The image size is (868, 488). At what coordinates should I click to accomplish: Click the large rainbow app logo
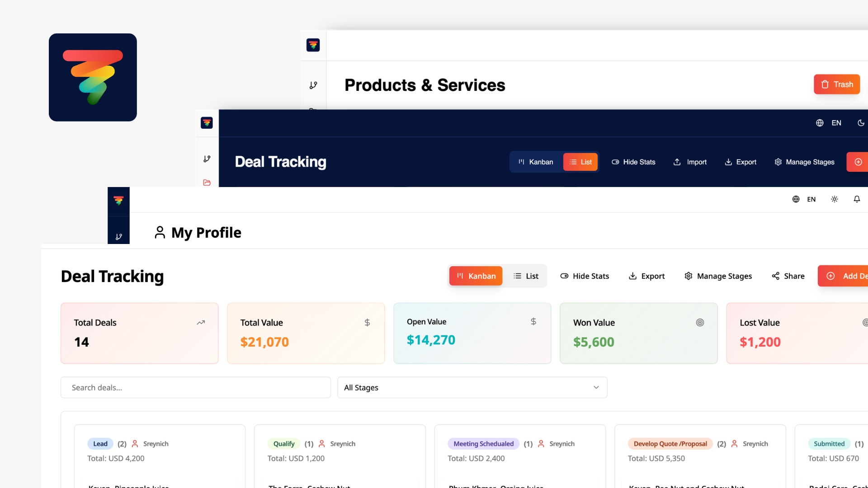point(93,77)
